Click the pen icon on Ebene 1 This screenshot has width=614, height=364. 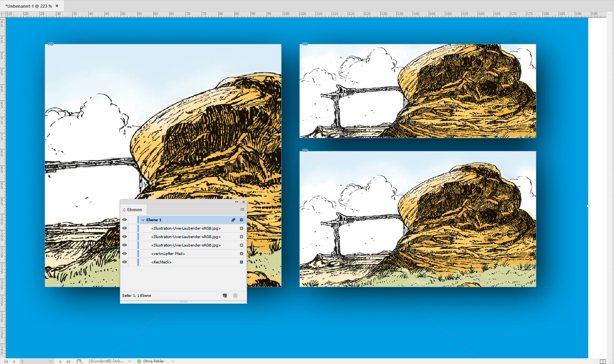pyautogui.click(x=233, y=220)
